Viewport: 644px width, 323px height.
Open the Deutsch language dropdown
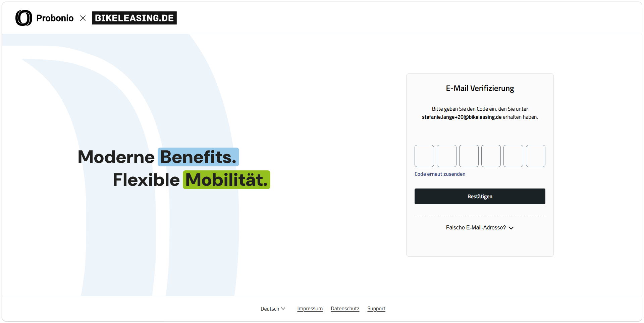273,309
